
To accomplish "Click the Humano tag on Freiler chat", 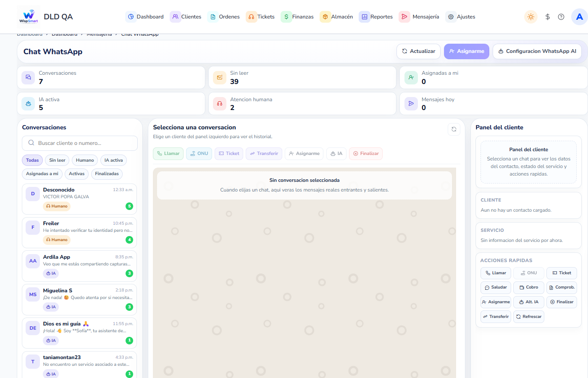I will (57, 240).
